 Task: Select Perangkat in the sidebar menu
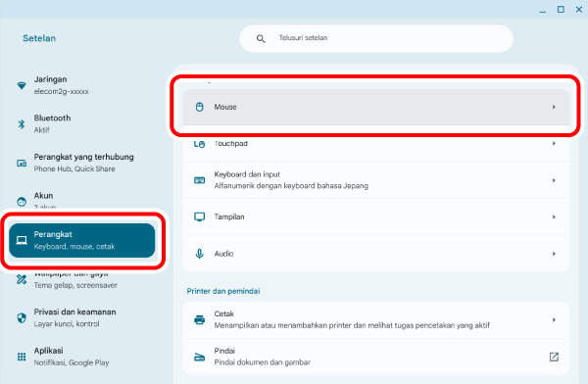[x=81, y=240]
